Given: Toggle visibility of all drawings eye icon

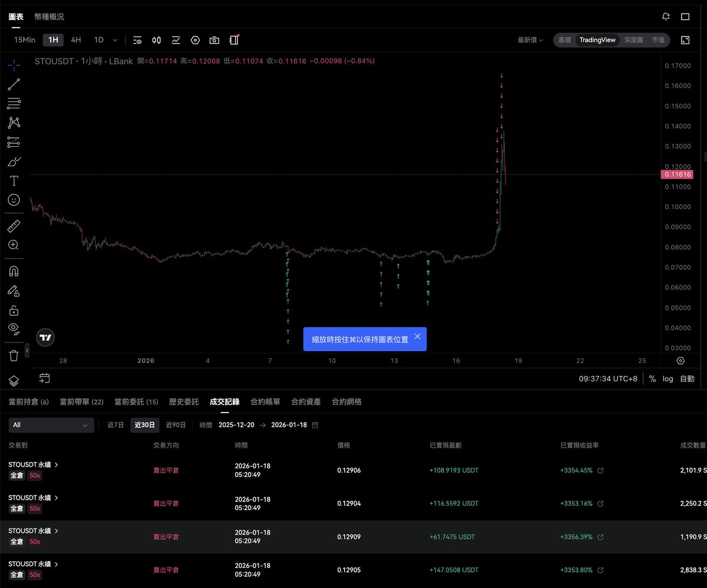Looking at the screenshot, I should [x=14, y=329].
